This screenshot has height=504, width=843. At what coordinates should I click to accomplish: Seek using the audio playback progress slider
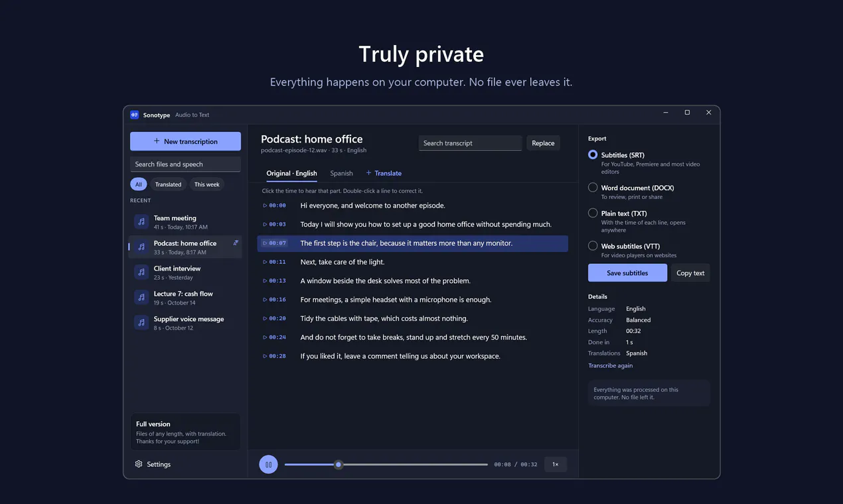[386, 464]
